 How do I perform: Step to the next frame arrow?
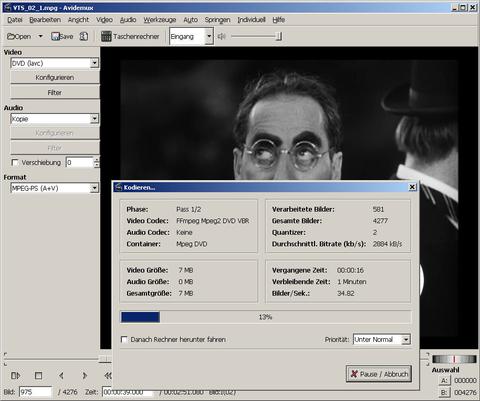coord(84,376)
